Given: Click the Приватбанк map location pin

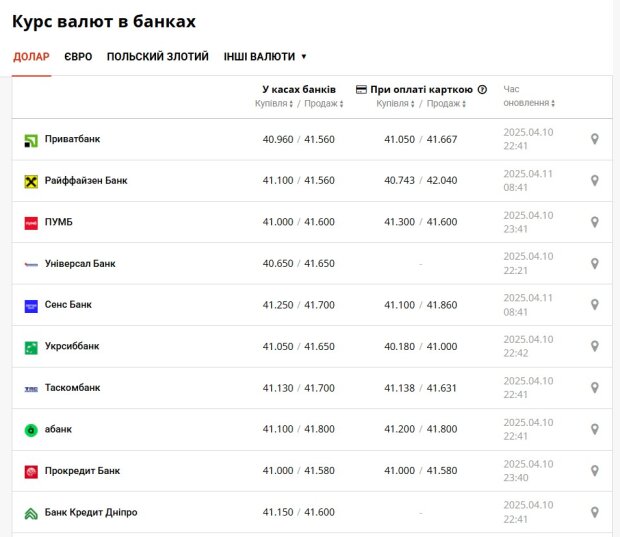Looking at the screenshot, I should click(594, 139).
